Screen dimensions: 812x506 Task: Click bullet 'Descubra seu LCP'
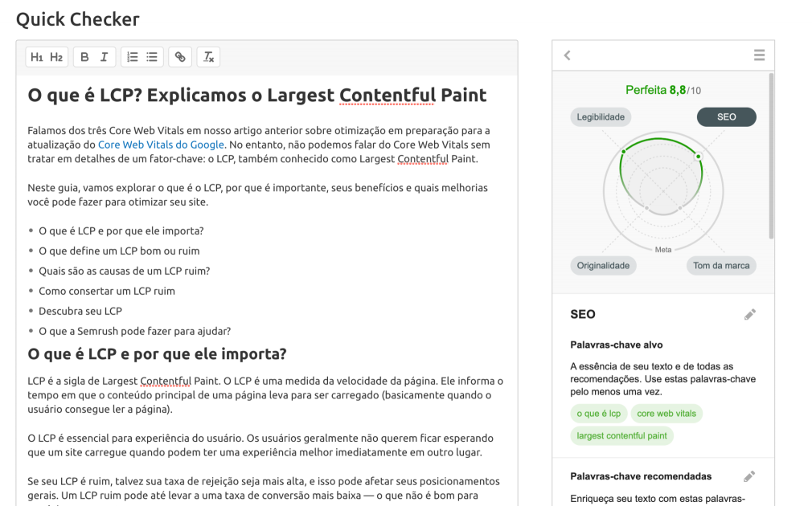[80, 312]
